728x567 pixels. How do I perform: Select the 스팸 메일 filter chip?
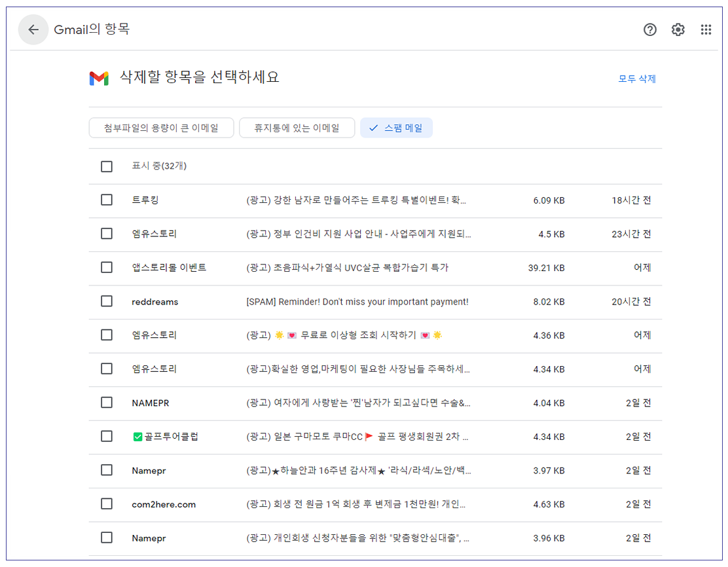point(396,128)
